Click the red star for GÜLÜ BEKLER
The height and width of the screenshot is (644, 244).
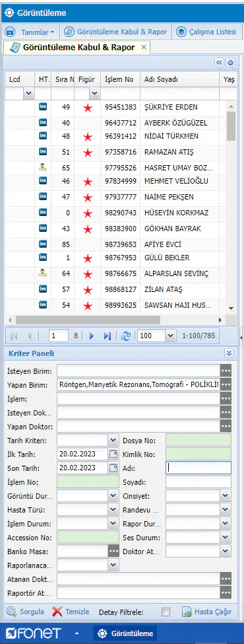pos(88,259)
